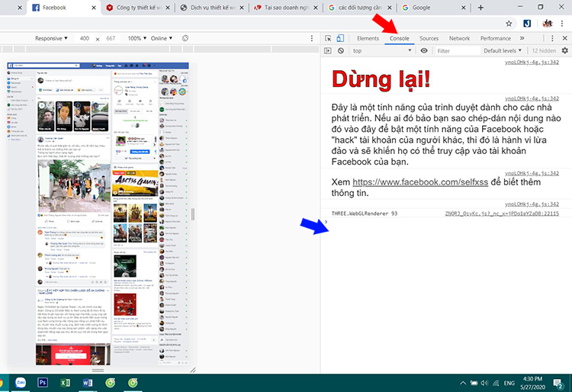Switch to the Console tab
Viewport: 572px width, 392px height.
coord(399,38)
